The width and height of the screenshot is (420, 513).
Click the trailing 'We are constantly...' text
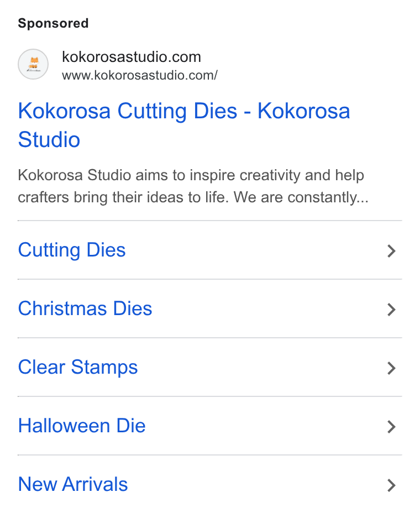click(x=301, y=197)
